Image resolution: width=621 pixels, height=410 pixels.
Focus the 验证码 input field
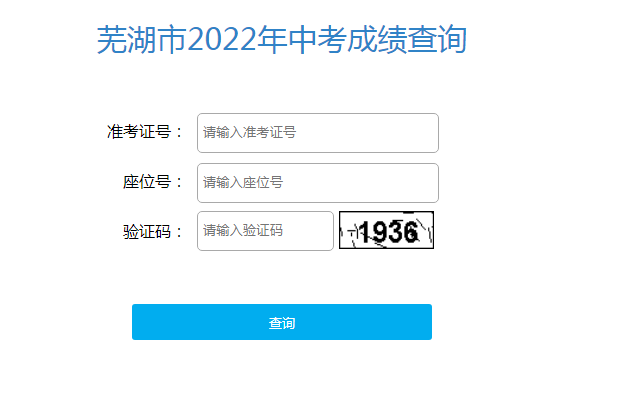pyautogui.click(x=265, y=231)
